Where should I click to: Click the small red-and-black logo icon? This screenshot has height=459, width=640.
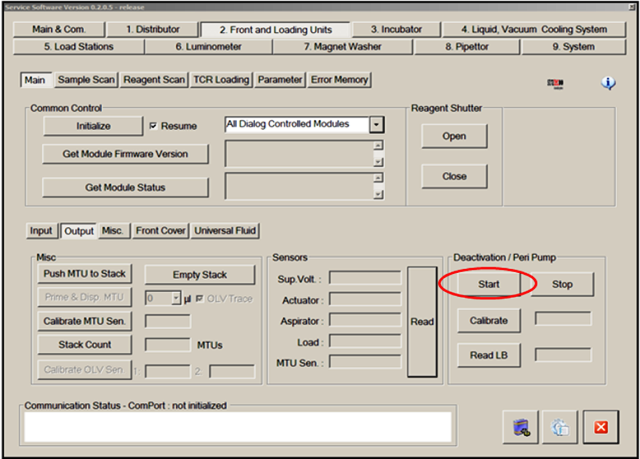[x=555, y=84]
